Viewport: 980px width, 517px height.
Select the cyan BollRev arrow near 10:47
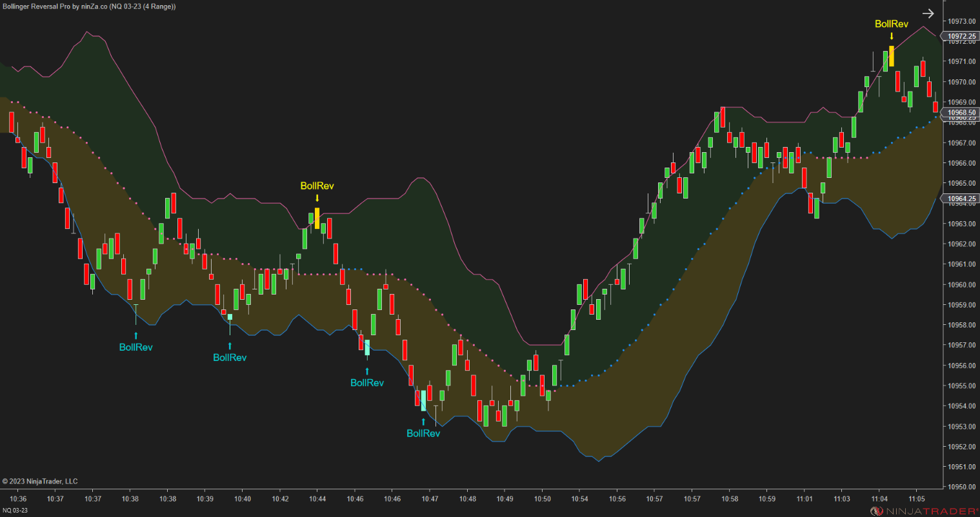click(423, 420)
